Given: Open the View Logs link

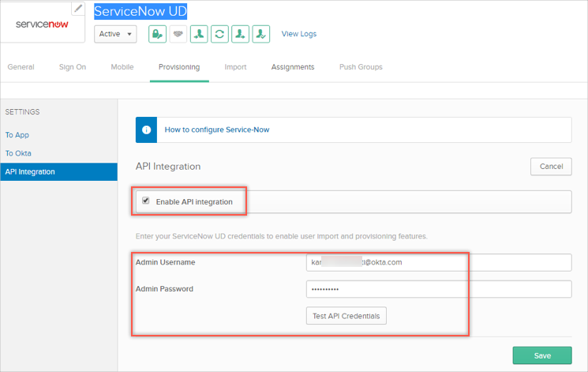Looking at the screenshot, I should [x=299, y=34].
